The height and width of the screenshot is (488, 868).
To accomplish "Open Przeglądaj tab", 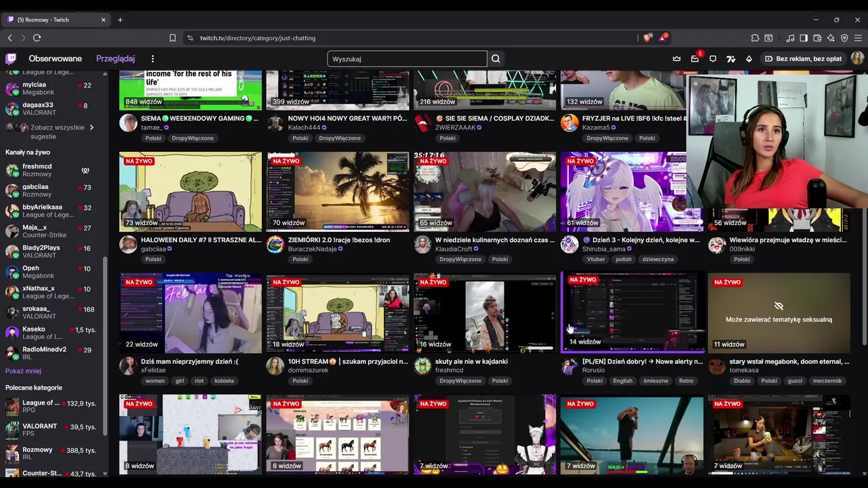I will [115, 59].
